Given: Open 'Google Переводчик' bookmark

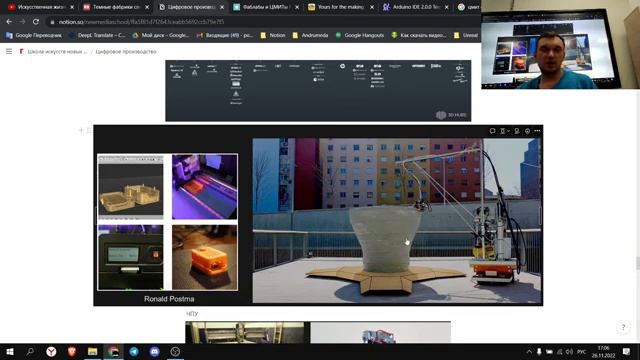Looking at the screenshot, I should [33, 36].
